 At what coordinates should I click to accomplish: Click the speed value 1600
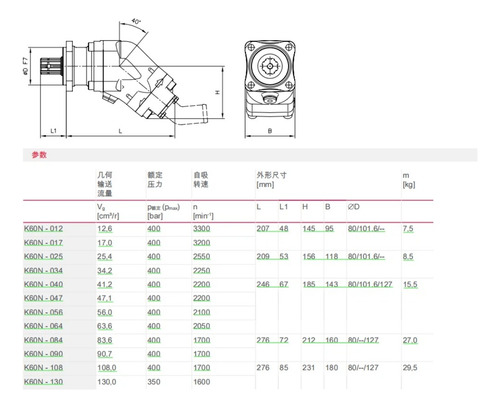(202, 382)
